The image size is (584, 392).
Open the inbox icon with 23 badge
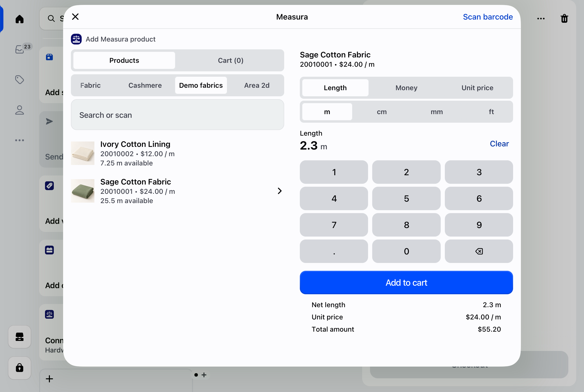[20, 49]
